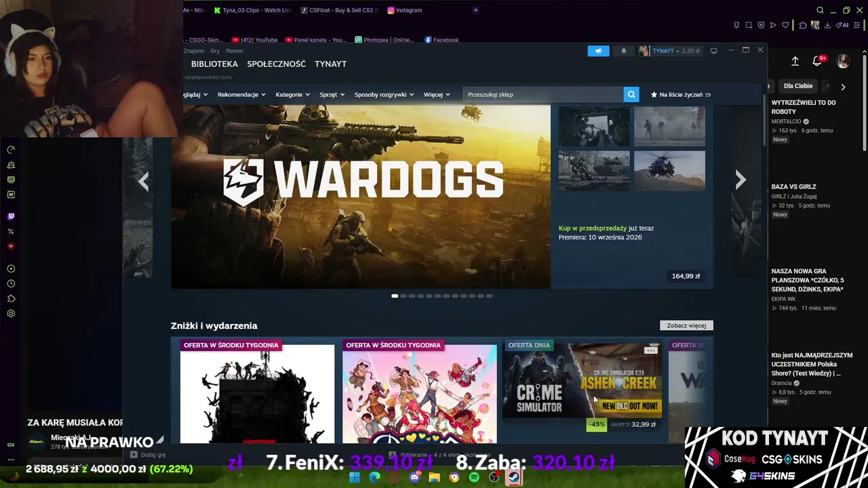The image size is (868, 488).
Task: Open the BAZA VS GIRLZ video
Action: click(x=793, y=186)
